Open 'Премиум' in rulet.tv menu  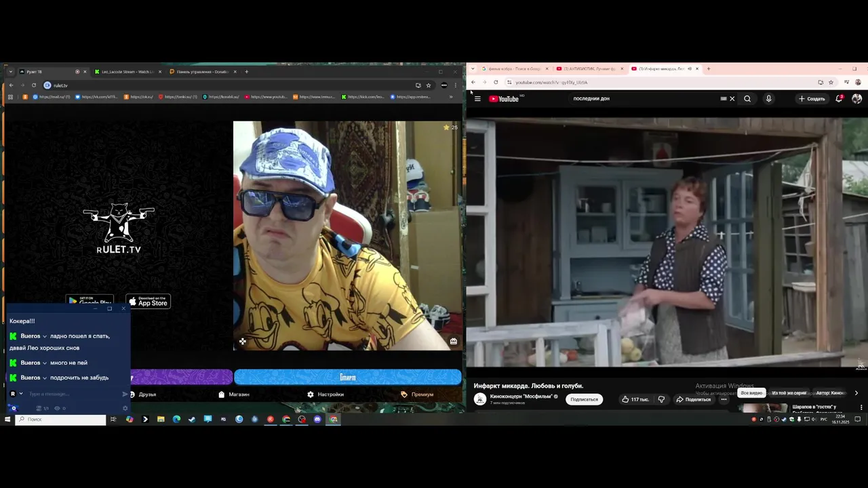point(417,394)
